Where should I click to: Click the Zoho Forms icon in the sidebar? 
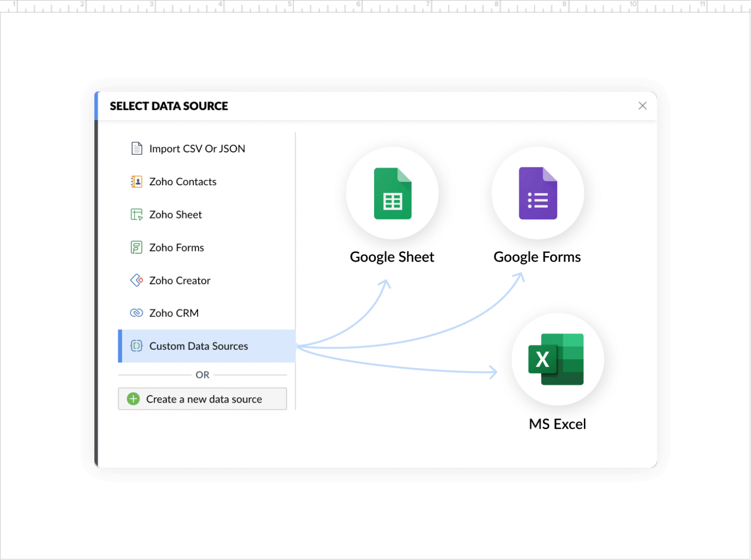tap(136, 247)
